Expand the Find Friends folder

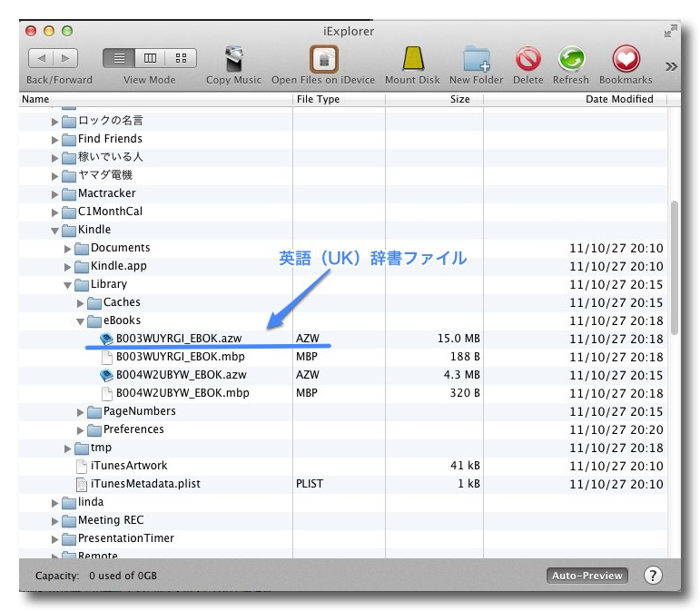54,140
